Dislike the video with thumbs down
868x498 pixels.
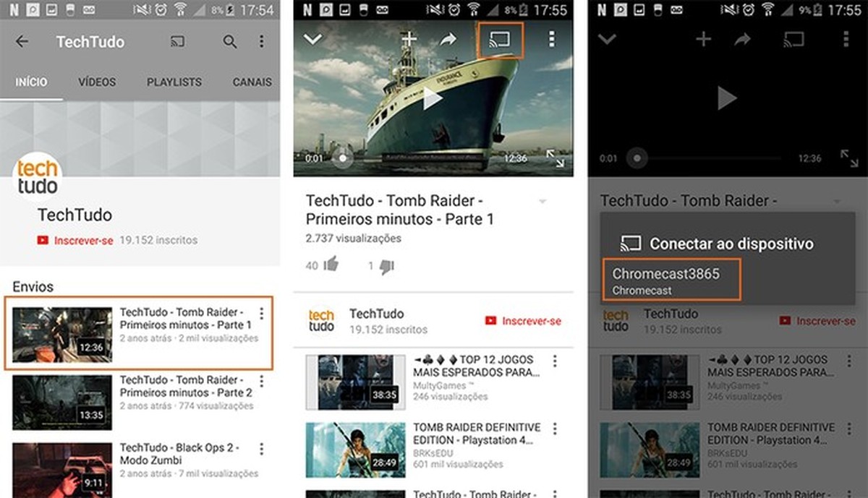(386, 265)
